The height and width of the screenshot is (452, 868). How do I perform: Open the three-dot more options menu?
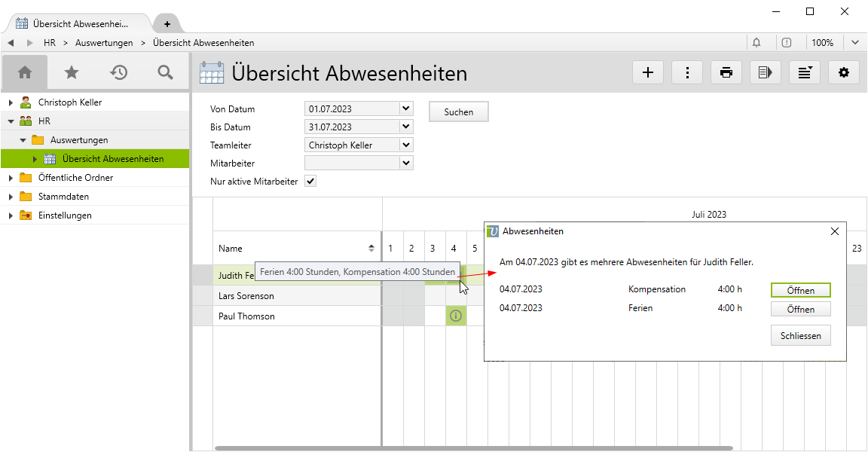pyautogui.click(x=686, y=72)
